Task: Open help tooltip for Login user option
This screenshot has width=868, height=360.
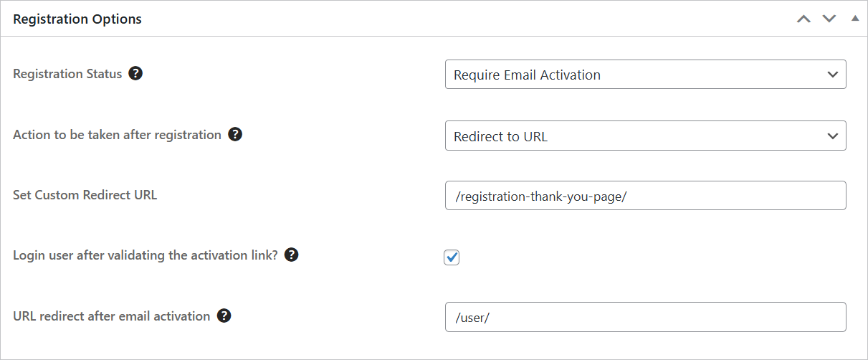Action: [292, 255]
